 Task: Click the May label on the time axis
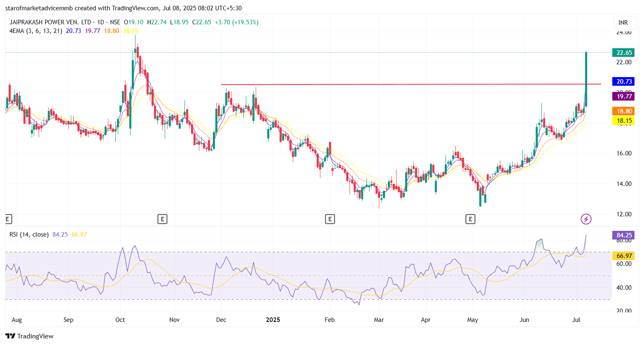point(473,320)
